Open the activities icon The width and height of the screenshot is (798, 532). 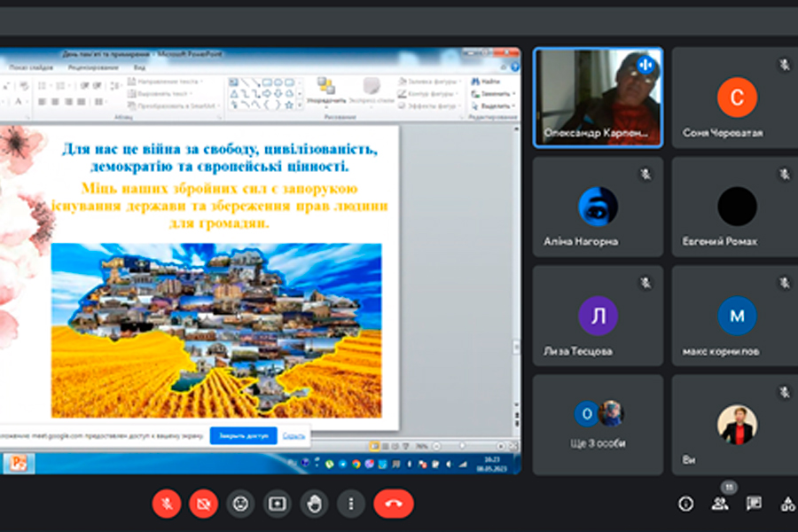coord(787,504)
